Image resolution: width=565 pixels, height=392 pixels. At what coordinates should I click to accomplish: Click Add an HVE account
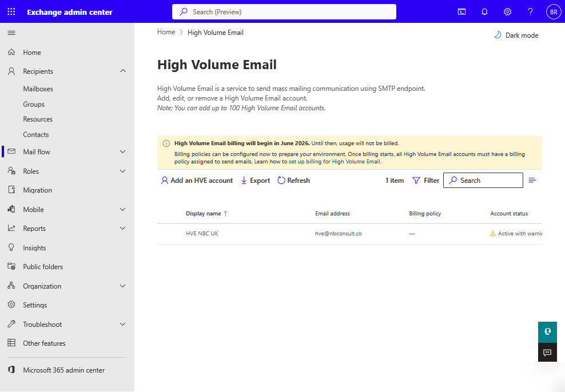[x=197, y=181]
